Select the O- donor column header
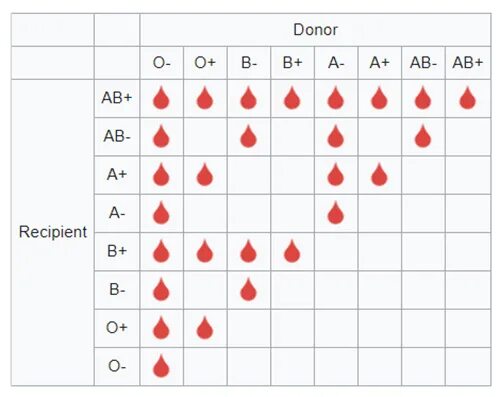500x397 pixels. tap(162, 63)
